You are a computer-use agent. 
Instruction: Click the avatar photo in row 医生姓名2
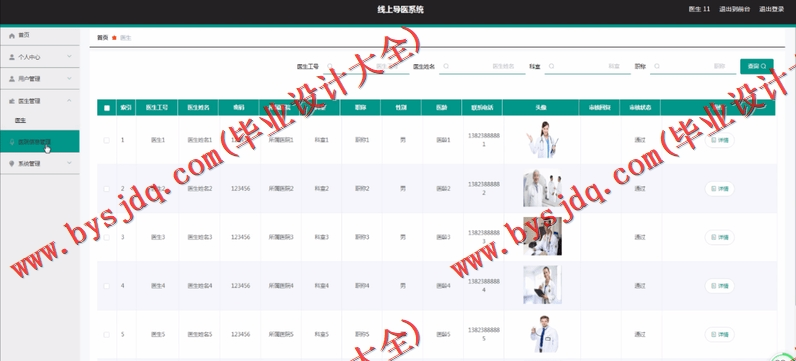point(542,188)
